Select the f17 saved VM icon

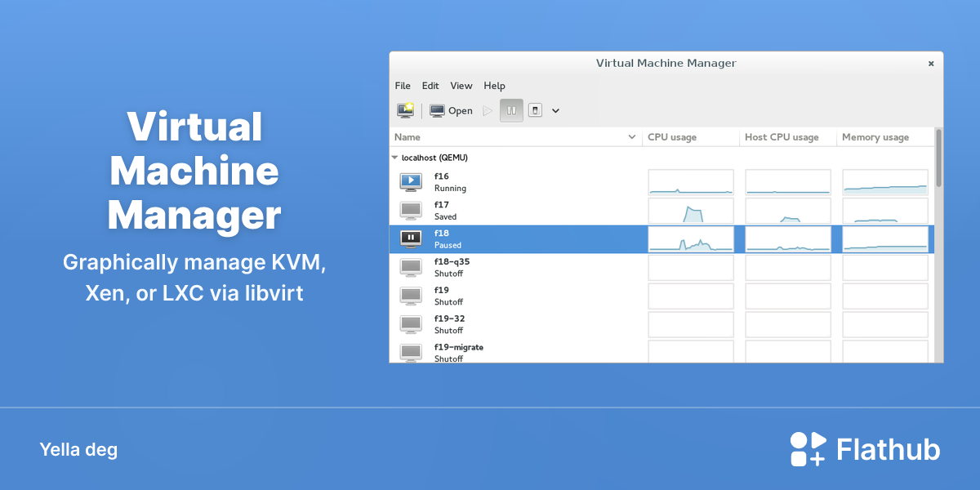(x=411, y=210)
